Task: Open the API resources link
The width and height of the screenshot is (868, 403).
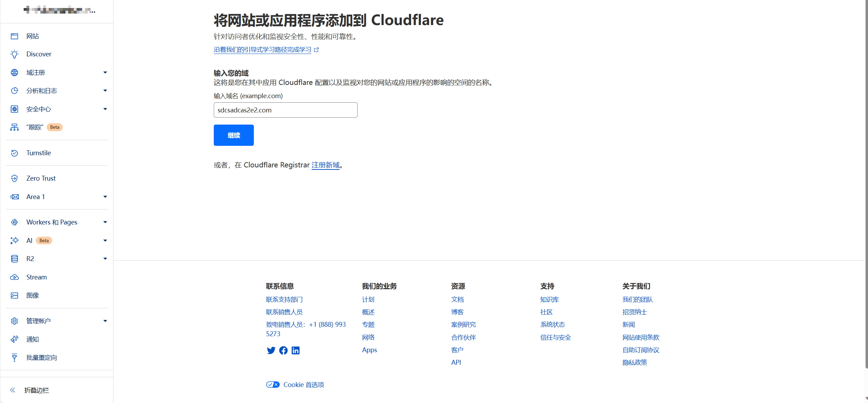Action: (x=456, y=363)
